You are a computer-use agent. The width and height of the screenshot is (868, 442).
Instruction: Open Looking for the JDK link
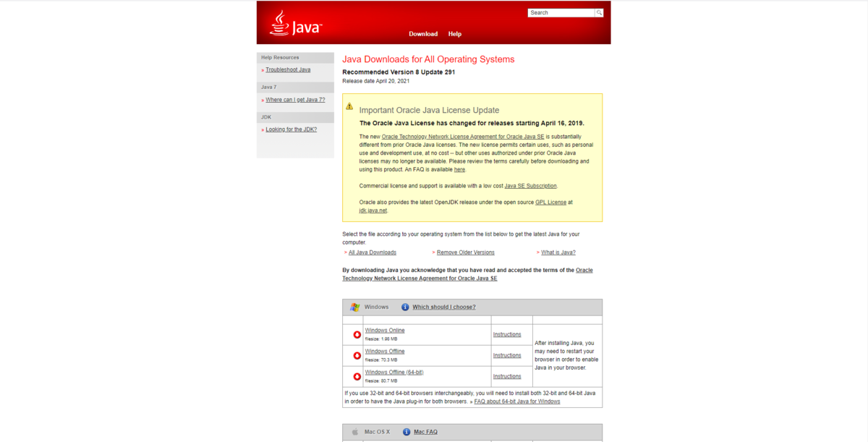(x=291, y=129)
